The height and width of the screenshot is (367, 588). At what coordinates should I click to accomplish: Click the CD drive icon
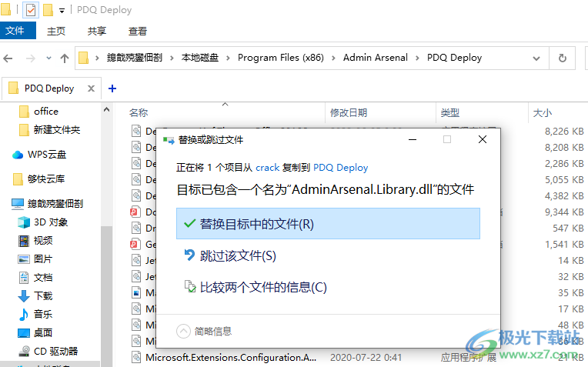click(x=24, y=351)
